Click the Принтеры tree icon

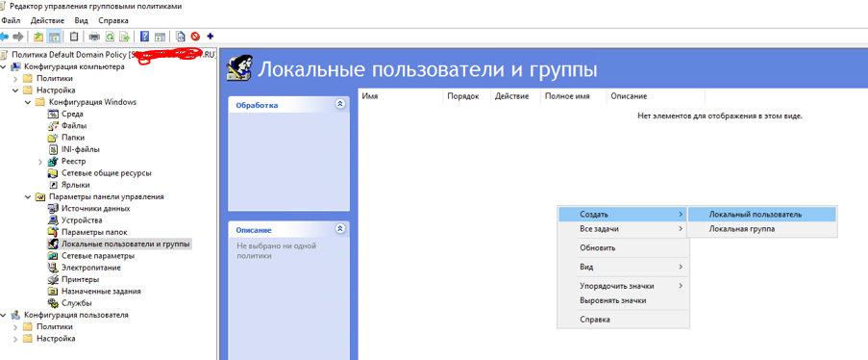tap(53, 279)
